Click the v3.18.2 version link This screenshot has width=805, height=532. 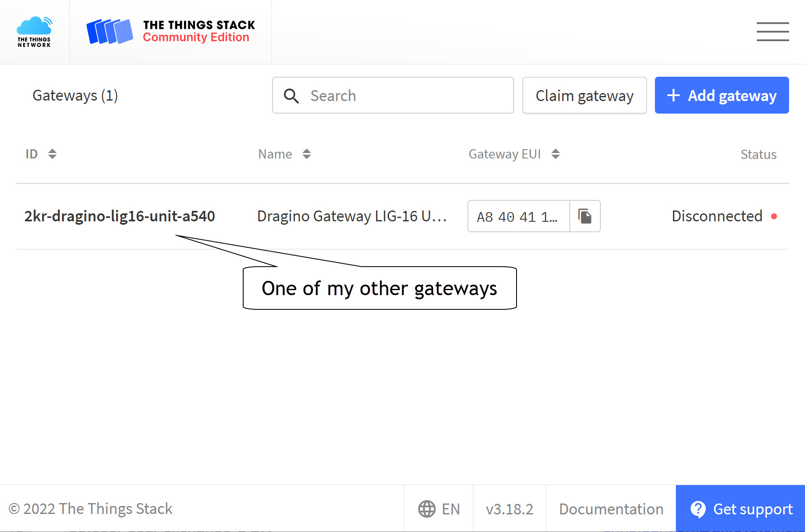(x=509, y=509)
